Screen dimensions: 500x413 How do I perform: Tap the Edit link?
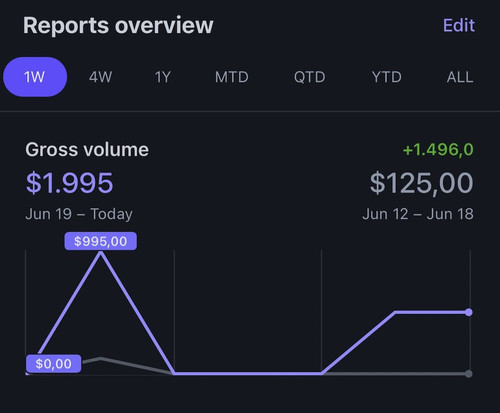click(459, 25)
